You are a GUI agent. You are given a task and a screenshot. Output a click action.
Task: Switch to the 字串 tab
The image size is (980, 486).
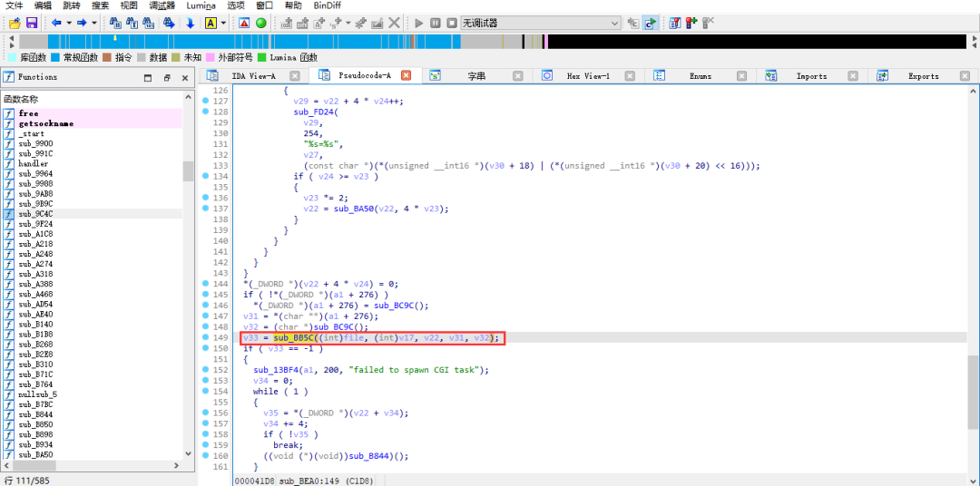tap(476, 75)
